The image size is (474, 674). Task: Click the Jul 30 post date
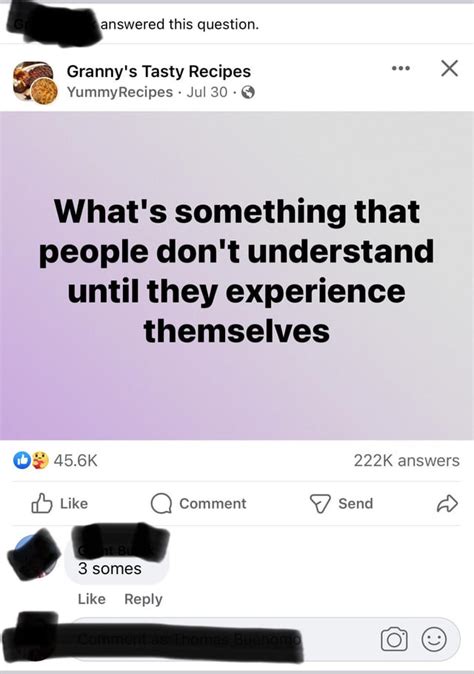pos(207,92)
